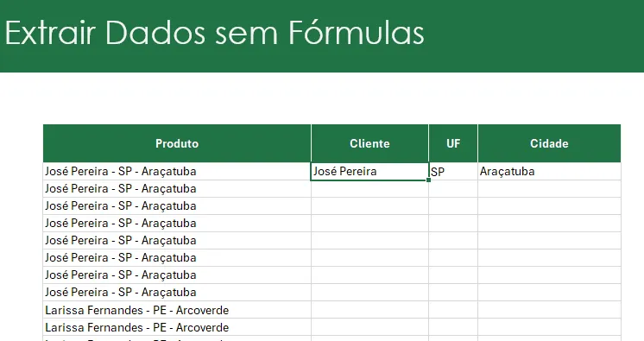Select the Cliente cell beside first Larissa Fernandes row
This screenshot has height=341, width=644.
click(x=369, y=310)
